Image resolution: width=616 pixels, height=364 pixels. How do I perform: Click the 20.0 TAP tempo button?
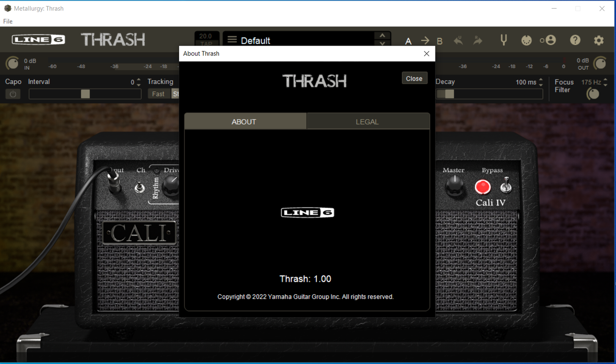[x=206, y=39]
